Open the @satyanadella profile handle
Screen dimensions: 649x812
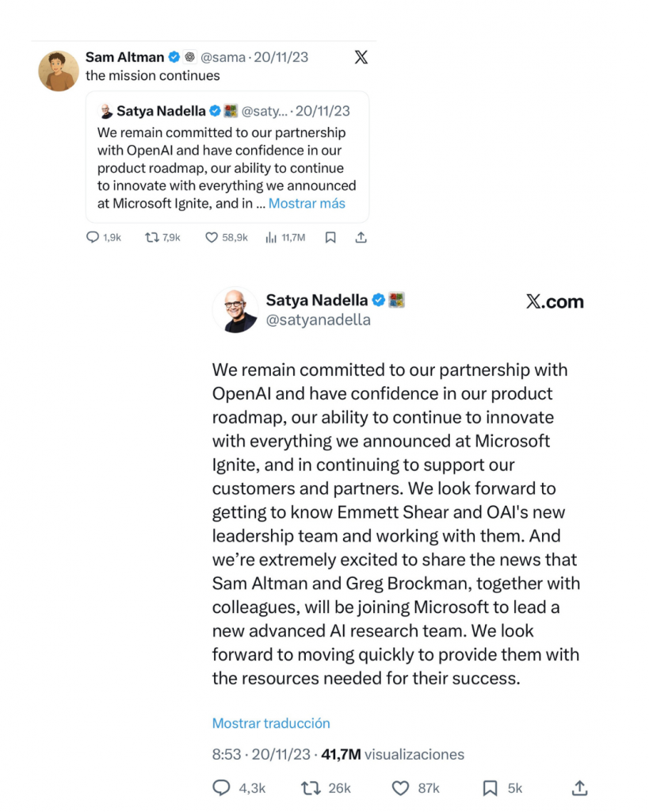[318, 320]
